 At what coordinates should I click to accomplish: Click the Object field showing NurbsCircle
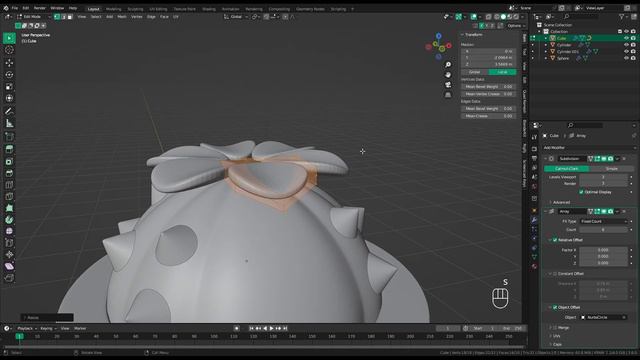tap(604, 317)
